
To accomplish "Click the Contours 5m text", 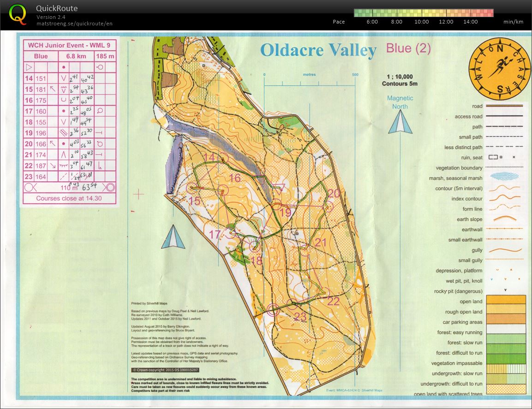I will 400,84.
